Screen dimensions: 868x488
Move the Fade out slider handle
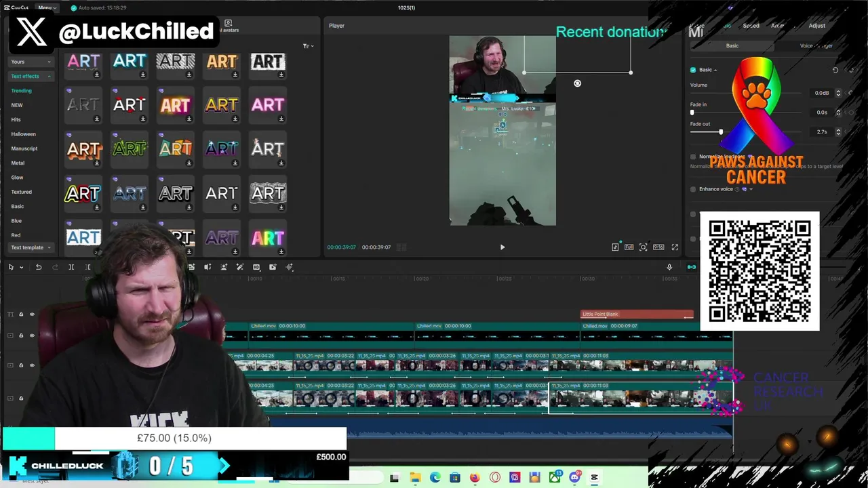click(x=721, y=131)
